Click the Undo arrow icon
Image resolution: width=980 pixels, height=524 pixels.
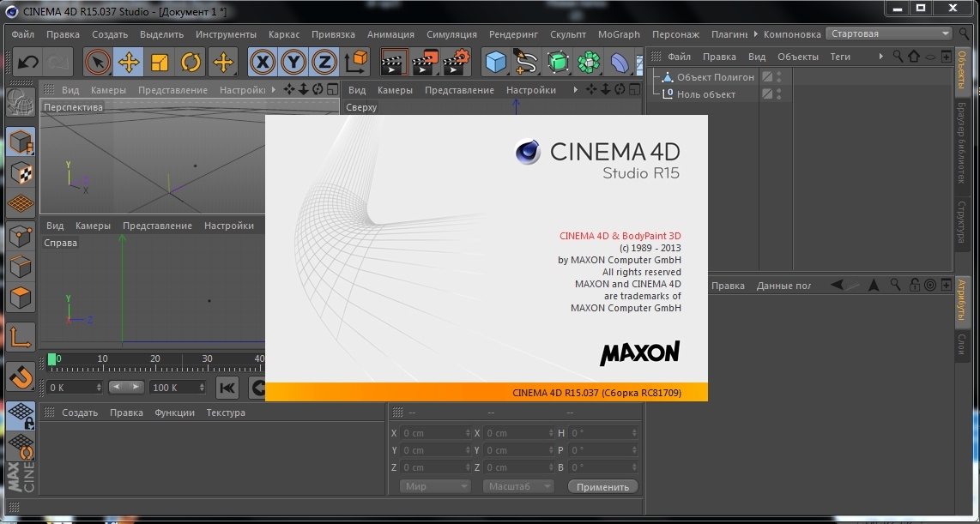[x=27, y=62]
